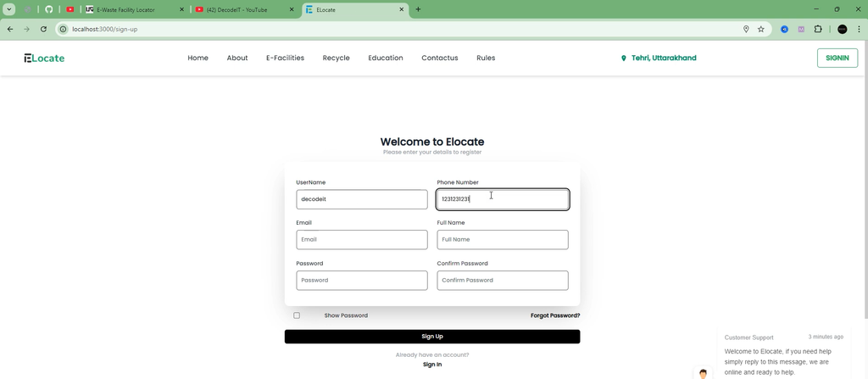Screen dimensions: 868x379
Task: Open the E-Facilities nav link
Action: click(x=285, y=59)
